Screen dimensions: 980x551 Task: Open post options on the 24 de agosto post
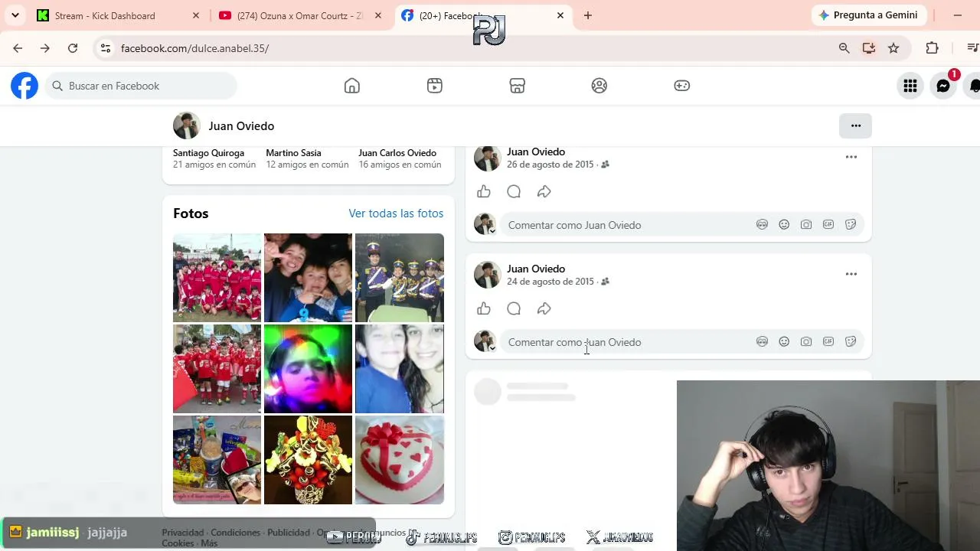[851, 274]
